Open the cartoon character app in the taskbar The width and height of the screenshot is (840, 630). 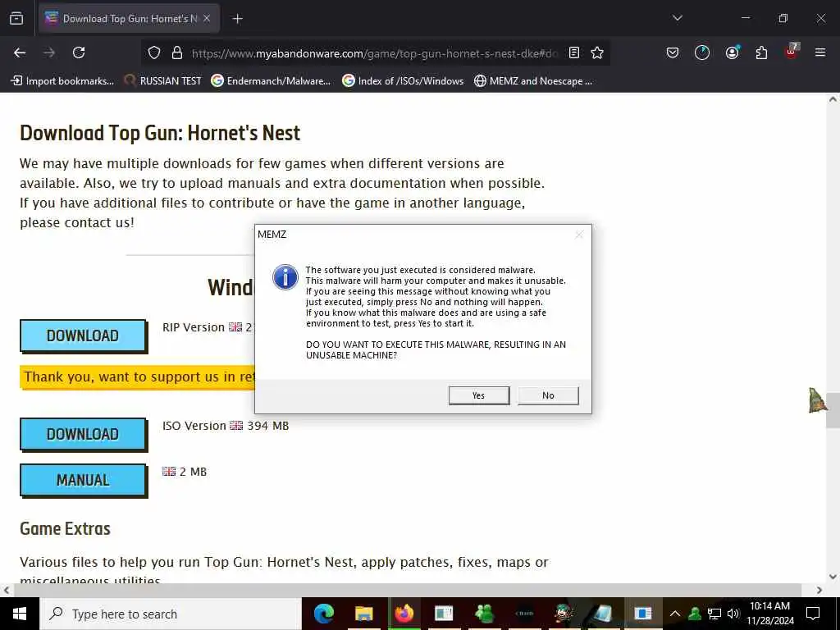click(564, 614)
